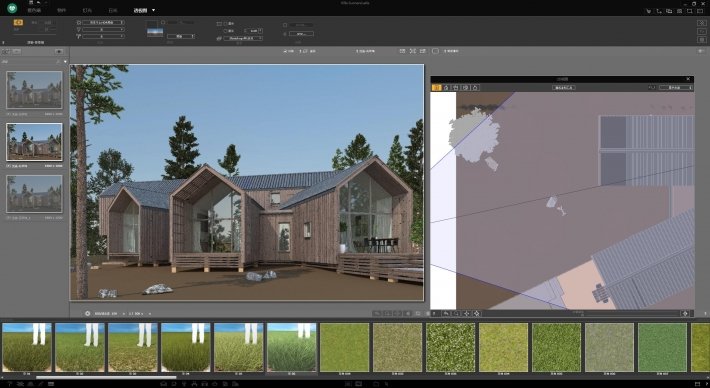Open the dropdown beside the funnel icon
710x388 pixels.
point(103,29)
